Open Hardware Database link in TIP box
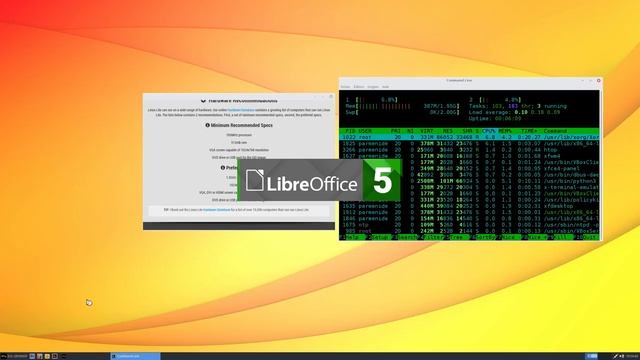 click(217, 210)
